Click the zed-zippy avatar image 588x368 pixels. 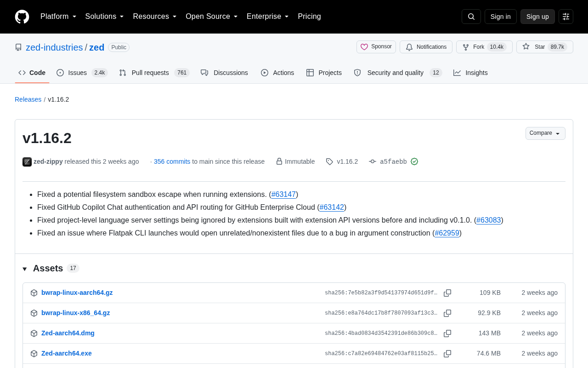pyautogui.click(x=27, y=162)
